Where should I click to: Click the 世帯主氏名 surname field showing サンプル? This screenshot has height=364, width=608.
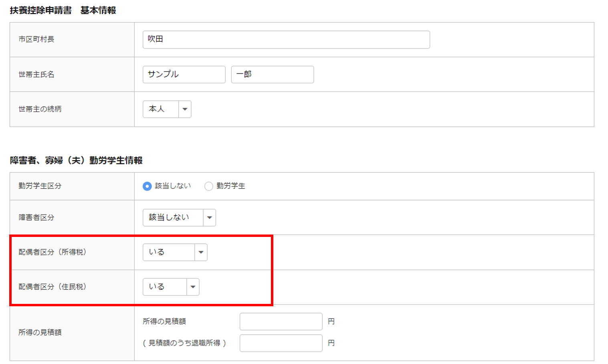point(184,75)
